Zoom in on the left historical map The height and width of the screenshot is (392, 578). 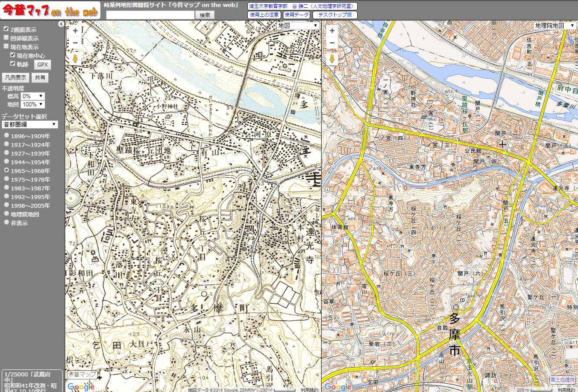click(x=75, y=31)
